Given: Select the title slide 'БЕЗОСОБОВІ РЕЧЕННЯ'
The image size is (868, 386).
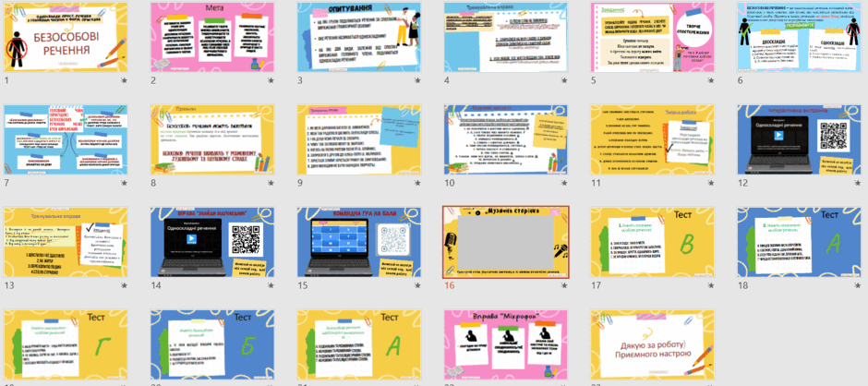Looking at the screenshot, I should (66, 37).
